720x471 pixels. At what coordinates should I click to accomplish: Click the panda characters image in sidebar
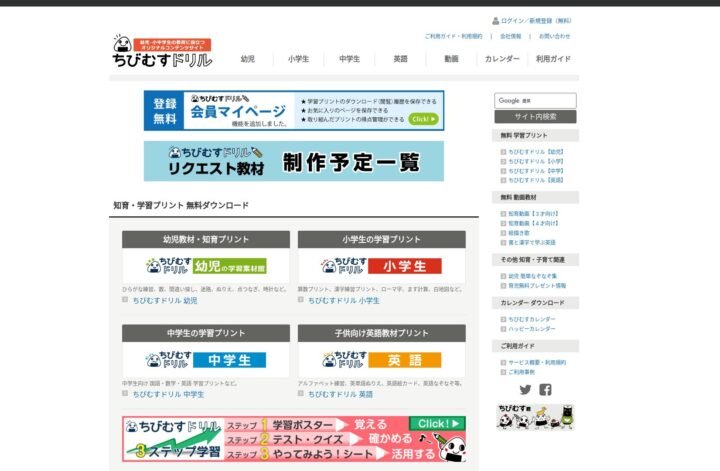pyautogui.click(x=535, y=417)
